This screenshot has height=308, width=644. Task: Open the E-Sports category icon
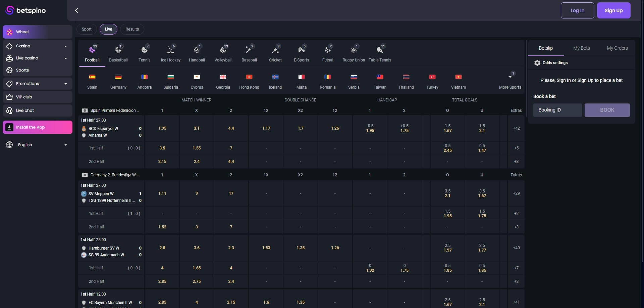pos(301,50)
